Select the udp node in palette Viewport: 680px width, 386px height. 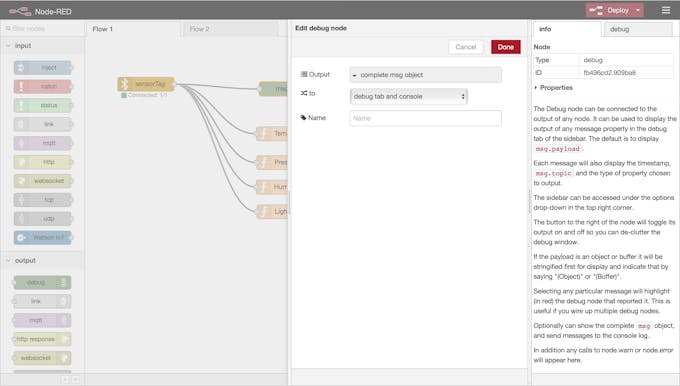coord(42,219)
